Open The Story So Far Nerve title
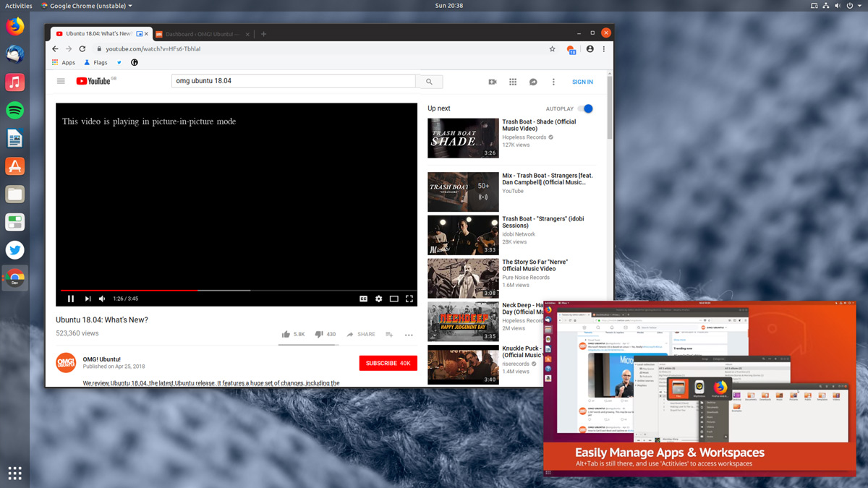 [535, 265]
